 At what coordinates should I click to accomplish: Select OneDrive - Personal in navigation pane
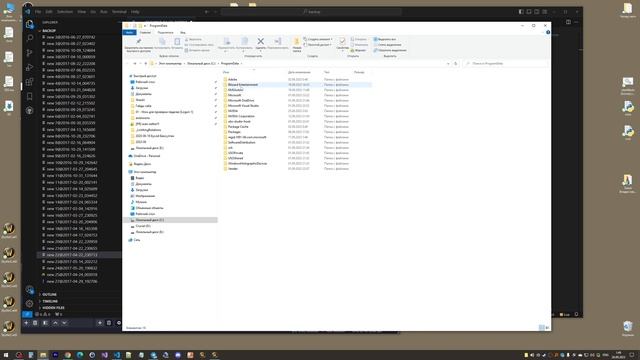147,156
